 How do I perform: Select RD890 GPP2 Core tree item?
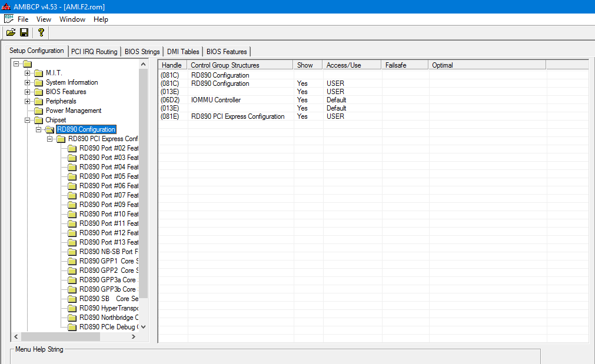pyautogui.click(x=108, y=271)
